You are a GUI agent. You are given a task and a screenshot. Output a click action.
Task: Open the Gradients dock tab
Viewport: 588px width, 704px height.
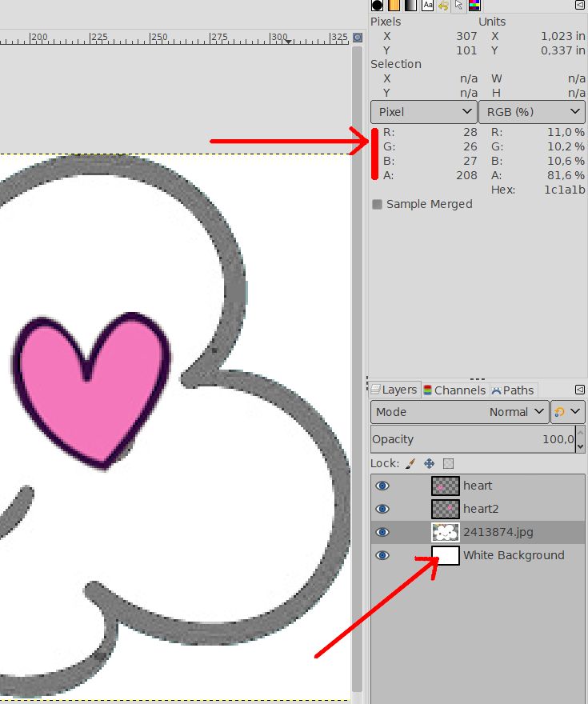point(410,5)
